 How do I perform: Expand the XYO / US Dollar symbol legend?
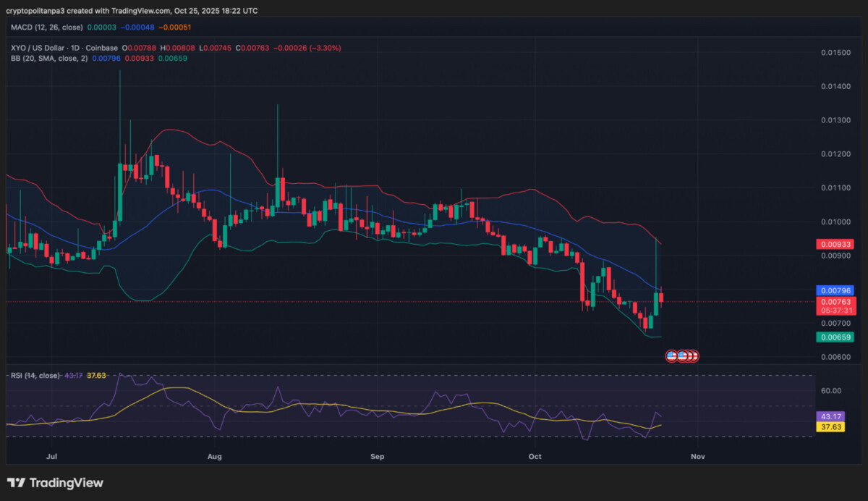pyautogui.click(x=38, y=48)
